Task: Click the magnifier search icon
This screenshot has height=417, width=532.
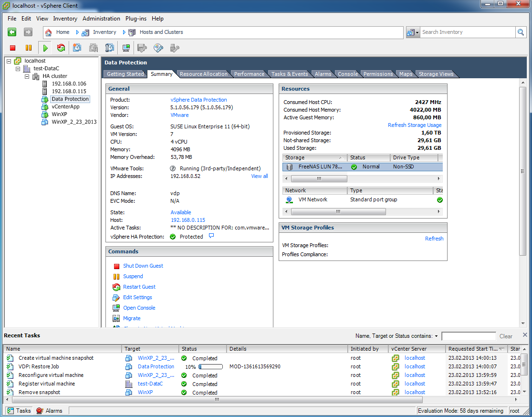Action: click(521, 32)
